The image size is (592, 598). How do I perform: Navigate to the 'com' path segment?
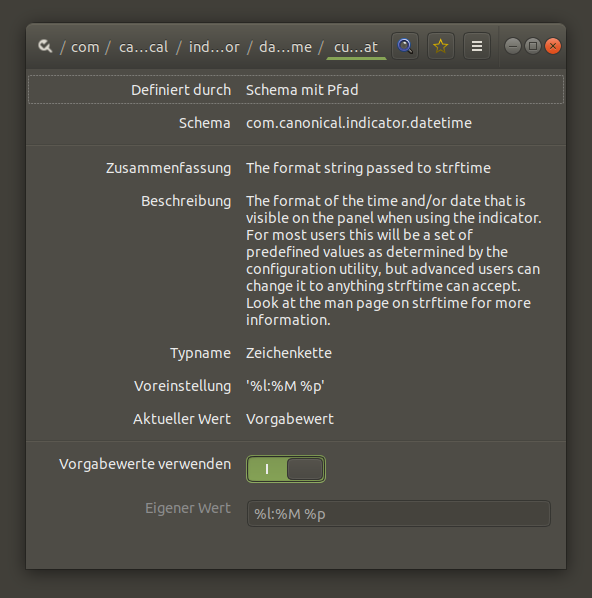pyautogui.click(x=85, y=47)
